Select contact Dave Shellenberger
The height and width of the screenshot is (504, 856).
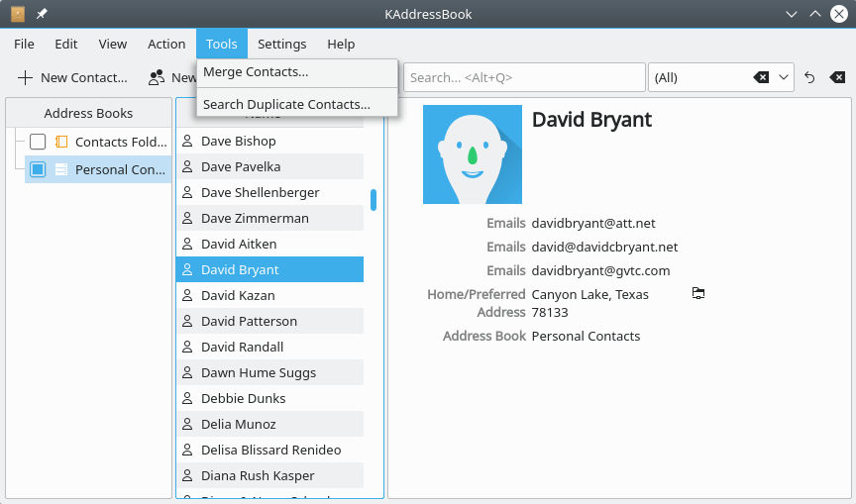[x=269, y=192]
